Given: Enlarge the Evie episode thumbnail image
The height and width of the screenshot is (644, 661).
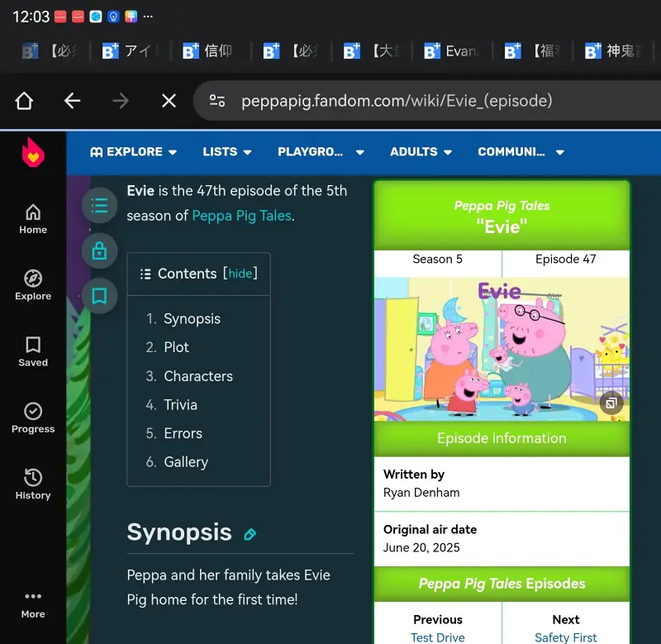Looking at the screenshot, I should 611,403.
